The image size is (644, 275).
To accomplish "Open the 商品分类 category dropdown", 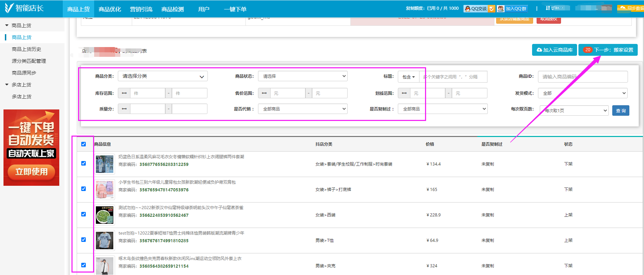I will [x=163, y=76].
